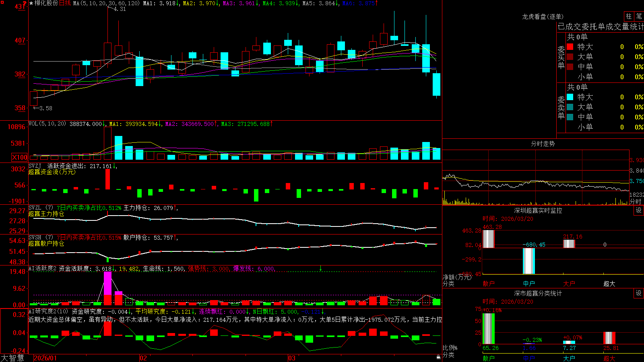Click the 2026/01 date axis marker
The image size is (644, 362).
[x=45, y=358]
